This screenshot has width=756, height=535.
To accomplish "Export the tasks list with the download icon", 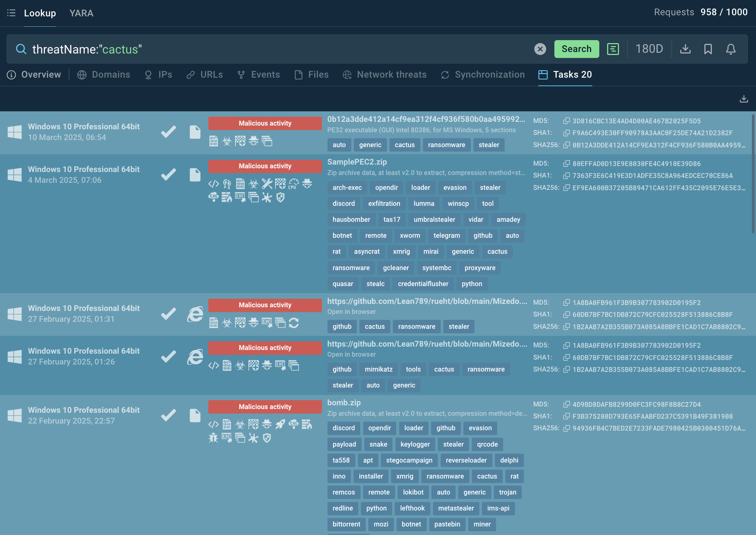I will [x=744, y=99].
